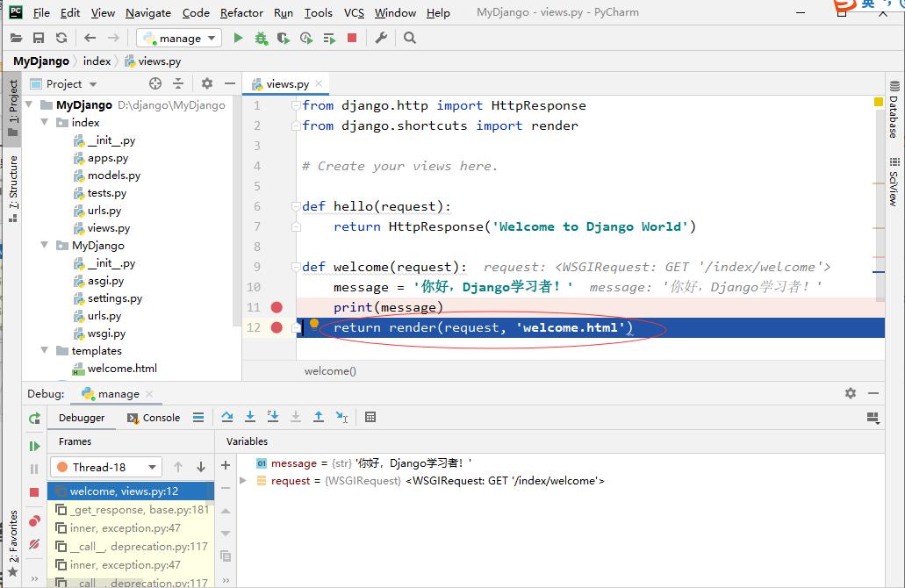Select the _get_response, base.py:181 frame
Image resolution: width=905 pixels, height=588 pixels.
point(131,510)
